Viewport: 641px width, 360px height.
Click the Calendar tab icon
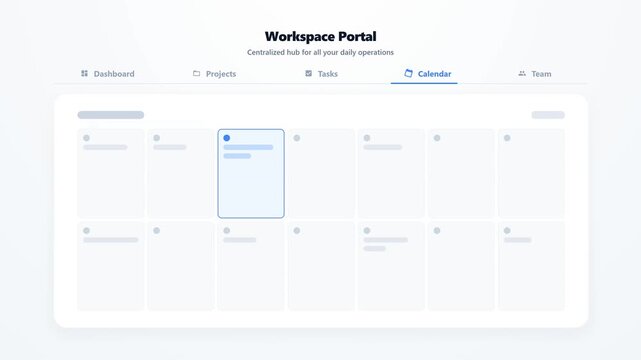(x=408, y=74)
